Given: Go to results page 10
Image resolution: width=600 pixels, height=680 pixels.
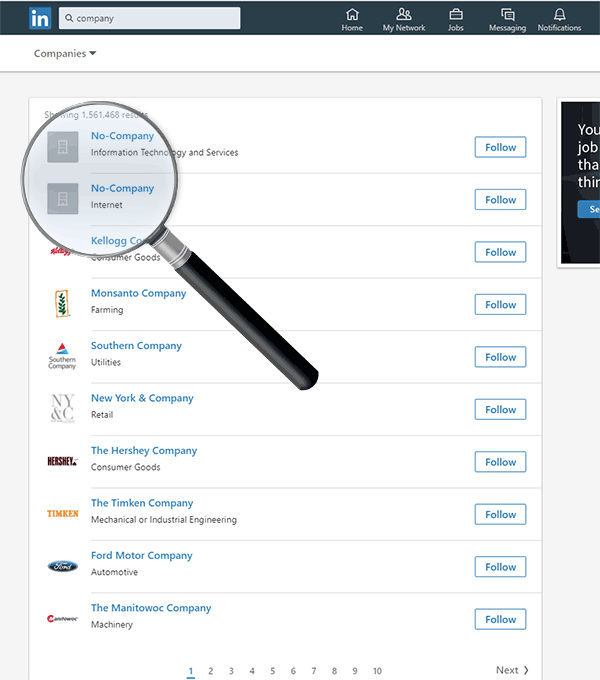Looking at the screenshot, I should click(x=377, y=671).
